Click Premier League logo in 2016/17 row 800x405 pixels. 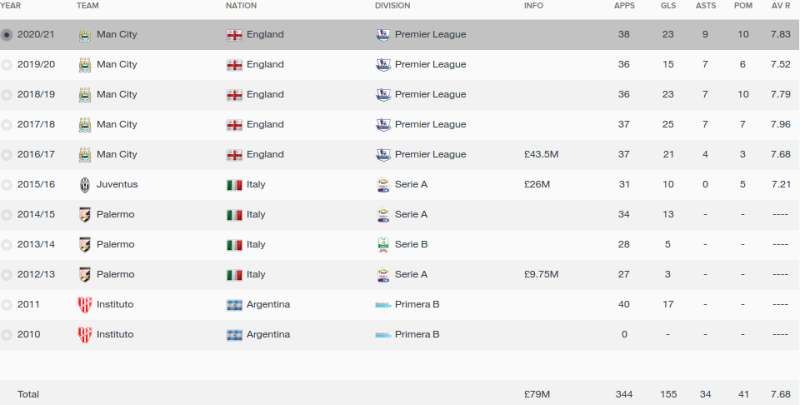click(383, 155)
